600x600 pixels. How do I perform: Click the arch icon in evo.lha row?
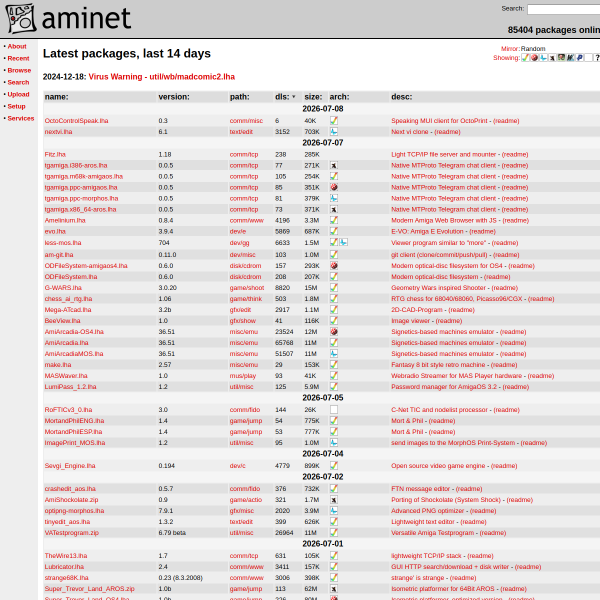334,232
